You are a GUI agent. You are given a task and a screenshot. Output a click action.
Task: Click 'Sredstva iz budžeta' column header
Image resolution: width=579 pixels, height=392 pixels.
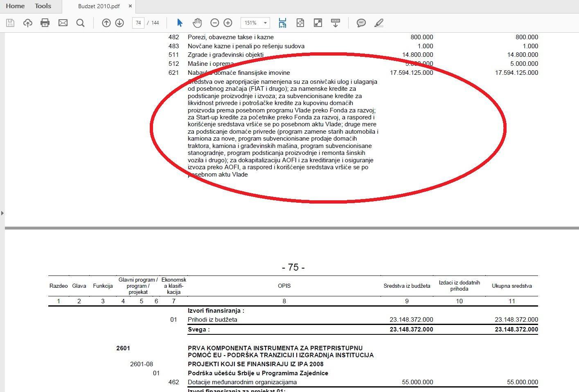point(407,286)
